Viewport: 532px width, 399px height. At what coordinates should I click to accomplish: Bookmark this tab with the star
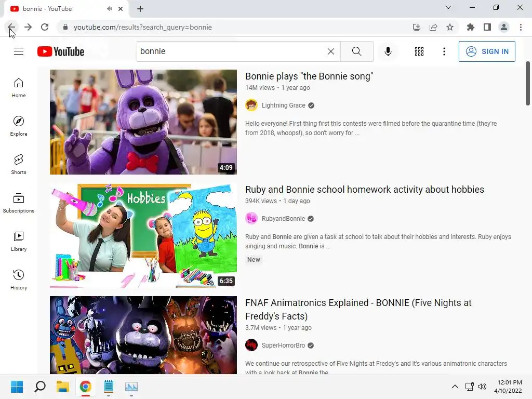tap(450, 27)
